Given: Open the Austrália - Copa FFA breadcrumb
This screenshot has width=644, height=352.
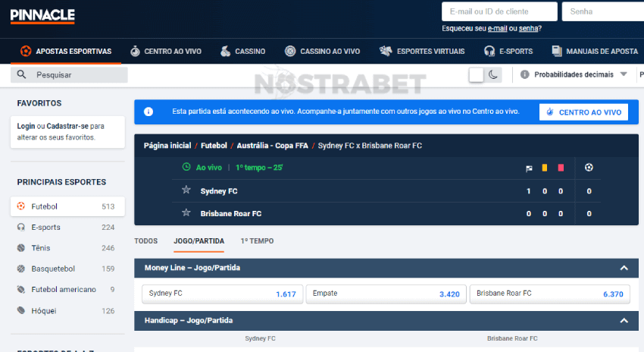Looking at the screenshot, I should [x=272, y=146].
